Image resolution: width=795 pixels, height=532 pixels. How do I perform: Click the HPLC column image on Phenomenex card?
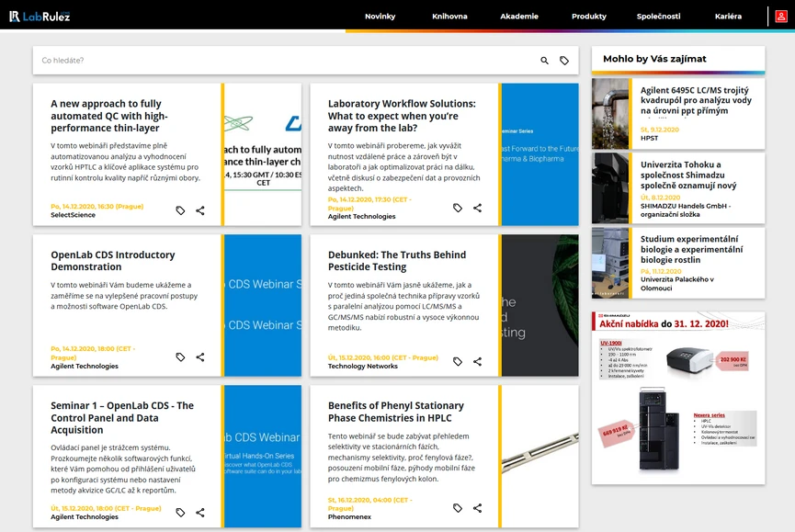[x=540, y=456]
